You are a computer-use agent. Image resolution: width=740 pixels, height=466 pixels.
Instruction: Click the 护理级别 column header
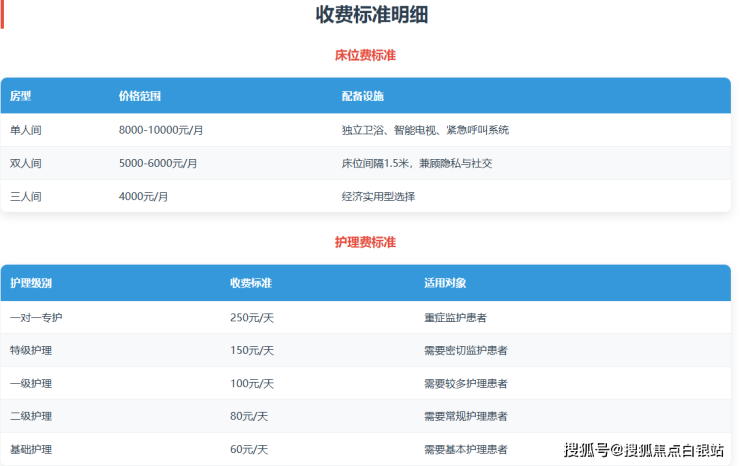31,283
